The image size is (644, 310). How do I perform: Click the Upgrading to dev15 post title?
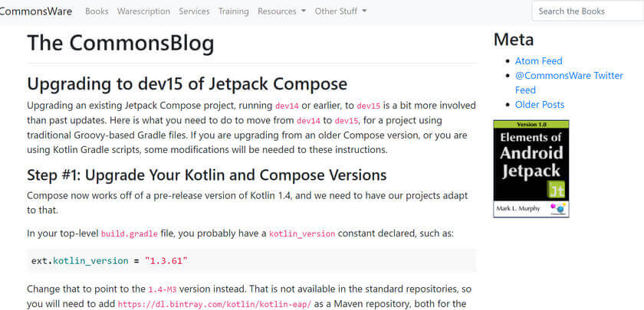click(x=187, y=84)
